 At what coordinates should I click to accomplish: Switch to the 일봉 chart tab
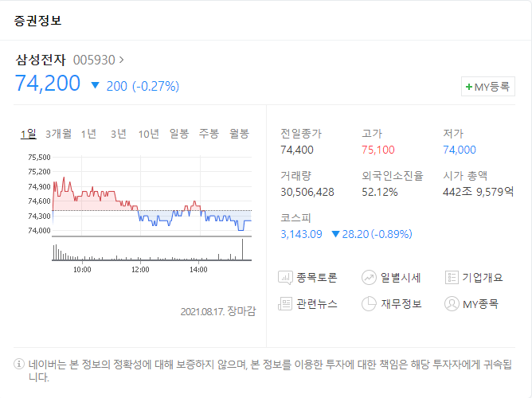(x=179, y=134)
